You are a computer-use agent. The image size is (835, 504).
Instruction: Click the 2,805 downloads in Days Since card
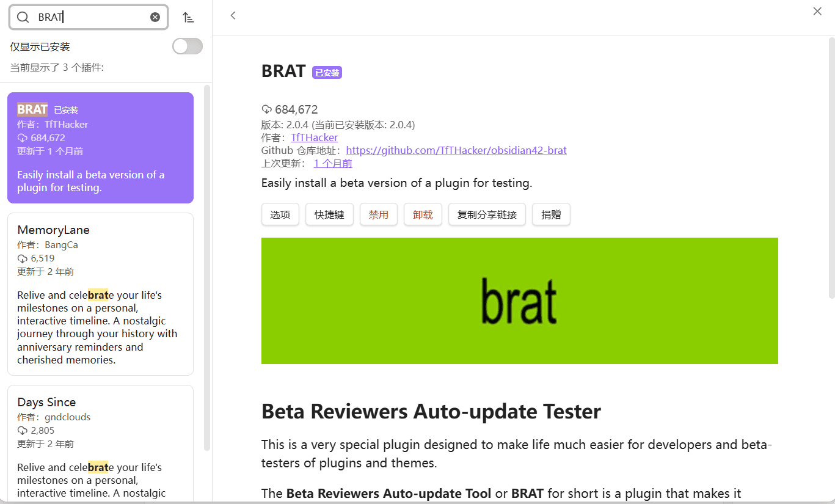point(36,431)
